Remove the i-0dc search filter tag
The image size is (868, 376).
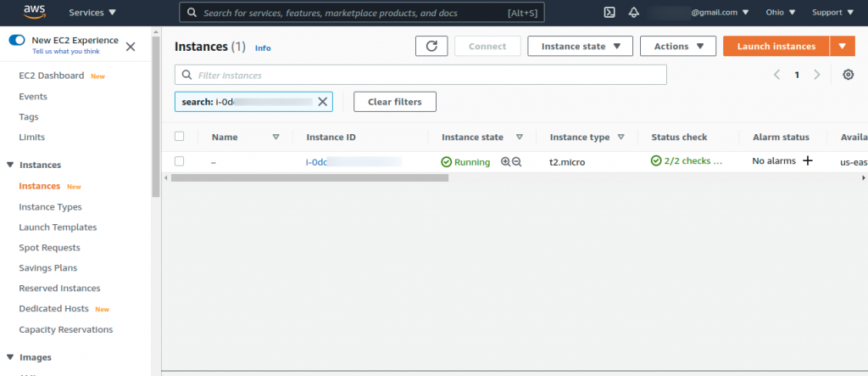[323, 102]
